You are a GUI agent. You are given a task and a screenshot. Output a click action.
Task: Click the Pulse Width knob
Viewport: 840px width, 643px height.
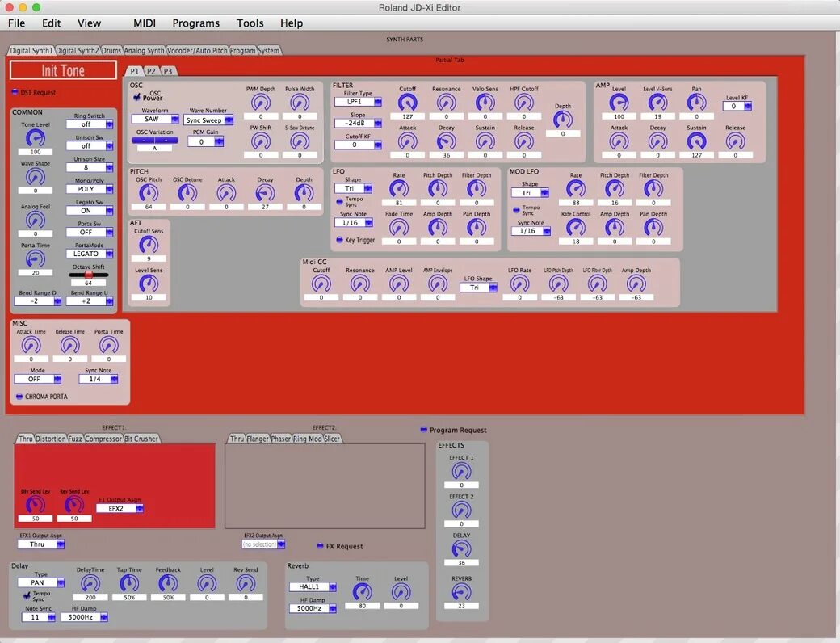pos(300,102)
